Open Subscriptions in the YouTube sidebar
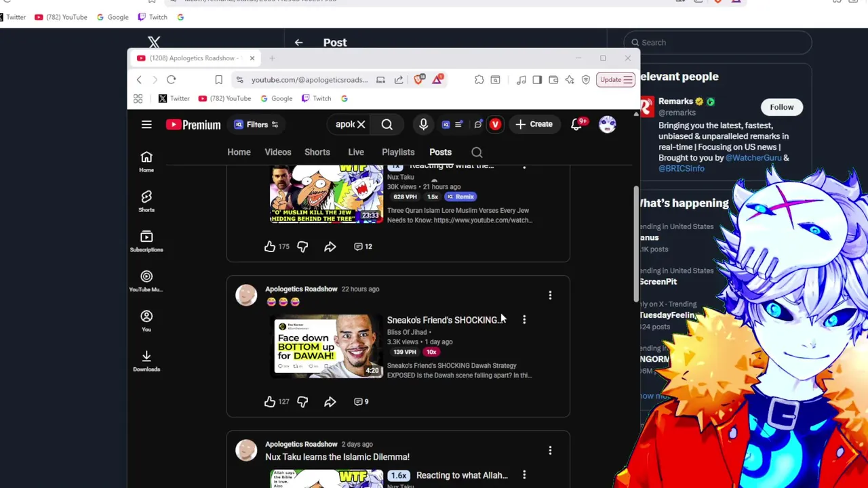The width and height of the screenshot is (868, 488). 146,242
